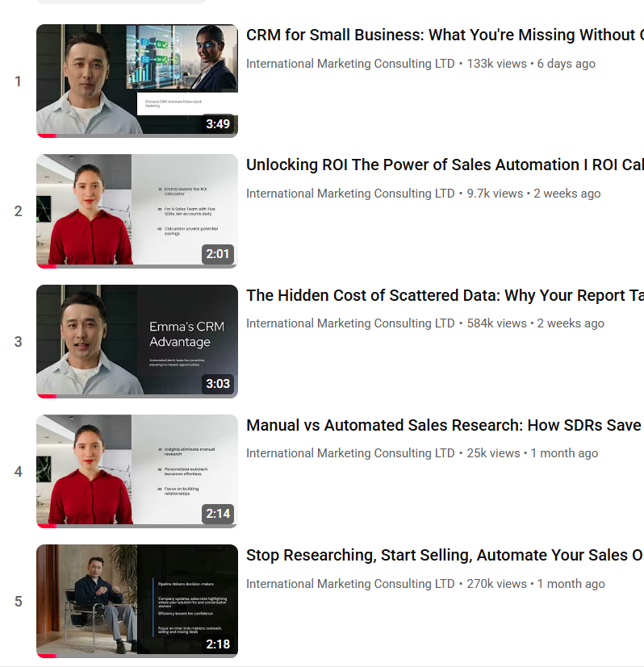Open channel name beside 9.7k views
Screen dimensions: 644x667
click(350, 194)
